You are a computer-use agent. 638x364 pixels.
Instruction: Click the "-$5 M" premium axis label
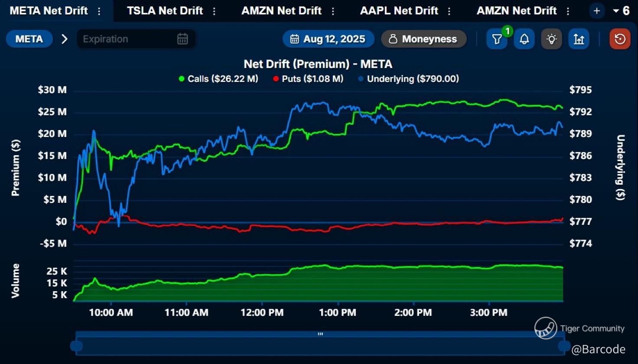(53, 244)
